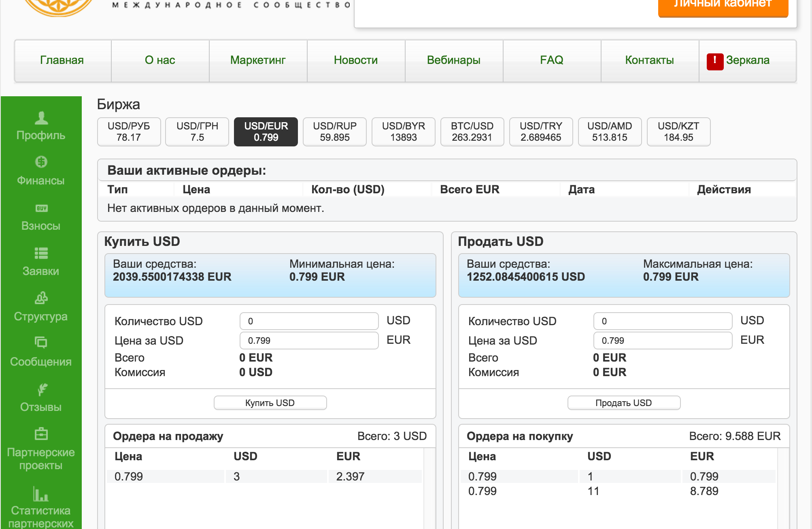This screenshot has width=812, height=529.
Task: Focus the Количество USD field in sell form
Action: 663,321
